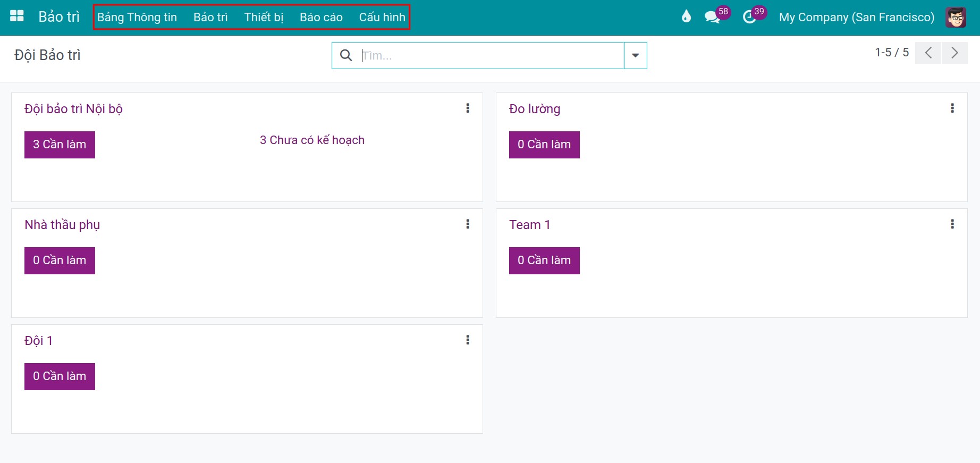Open the 3 Chưa có kế hoạch link

312,140
